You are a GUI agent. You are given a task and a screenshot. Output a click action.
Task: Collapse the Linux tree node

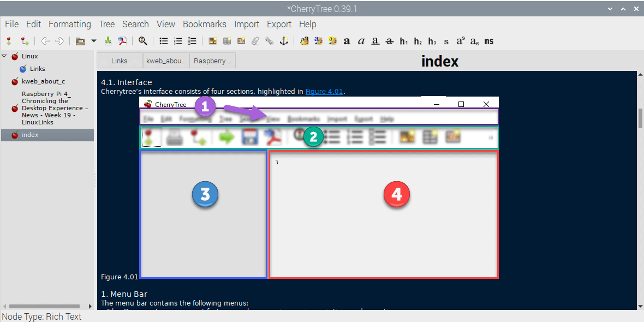[x=4, y=56]
